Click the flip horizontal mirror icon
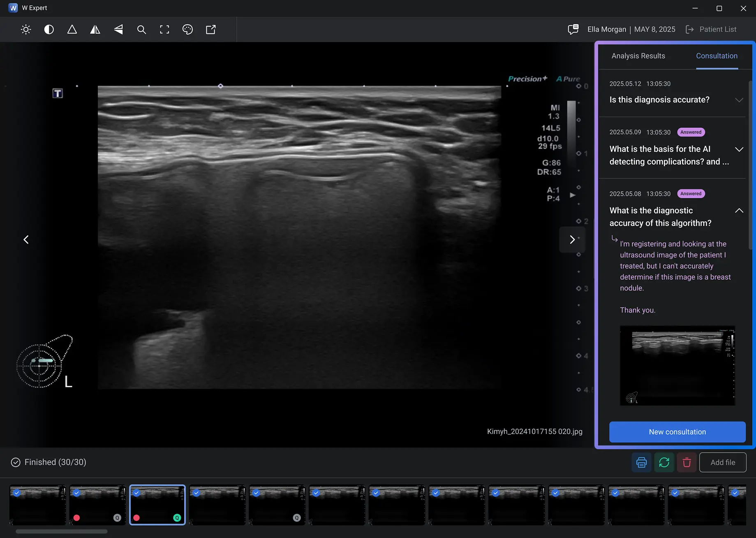Screen dimensions: 756x538 click(95, 30)
